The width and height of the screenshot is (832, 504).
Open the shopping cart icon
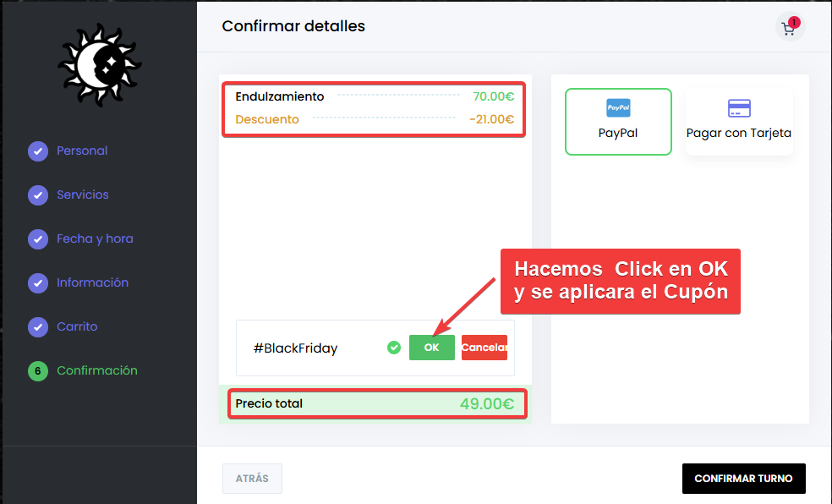[790, 28]
